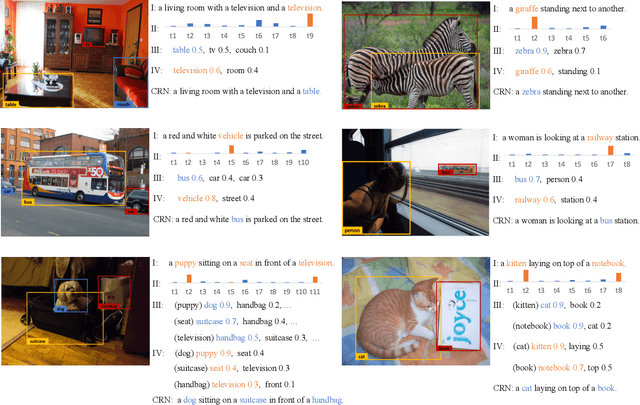The image size is (640, 405).
Task: Select text 'room 0.4'
Action: click(242, 70)
